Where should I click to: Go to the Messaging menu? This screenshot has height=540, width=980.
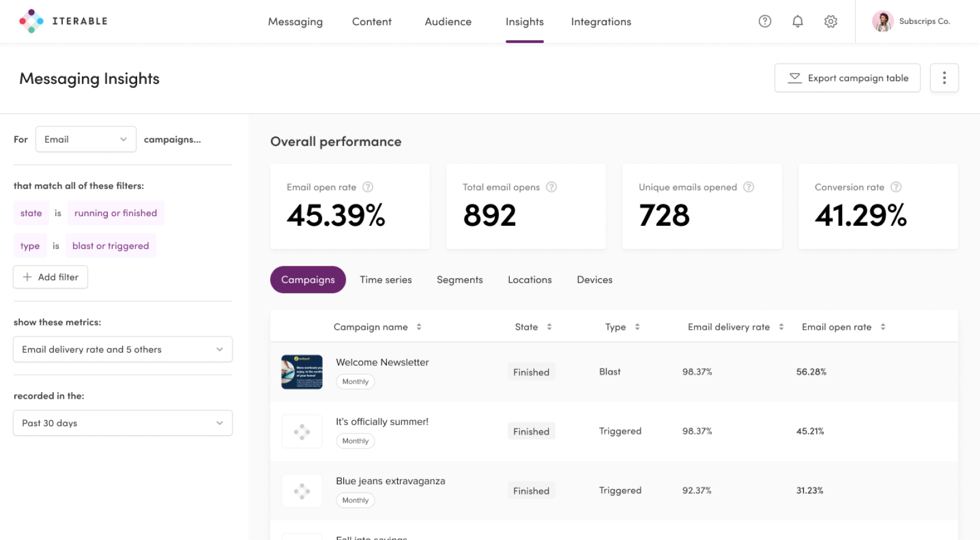click(295, 22)
